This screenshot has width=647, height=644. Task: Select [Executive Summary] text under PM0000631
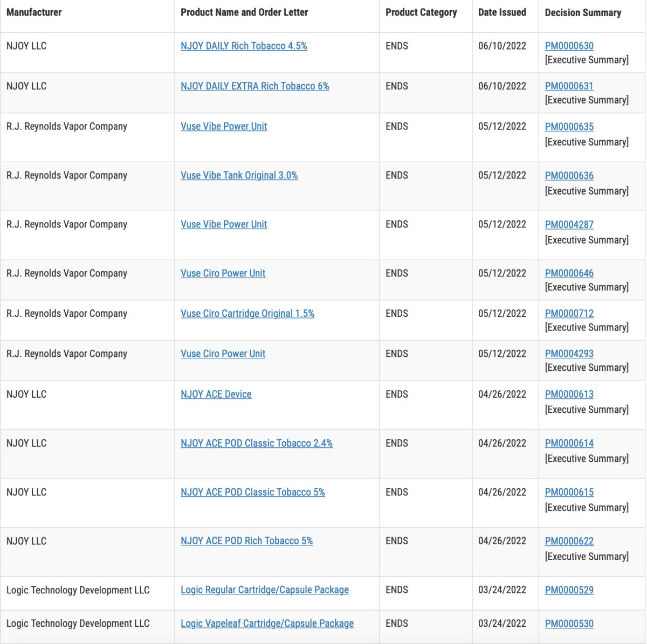pos(587,100)
